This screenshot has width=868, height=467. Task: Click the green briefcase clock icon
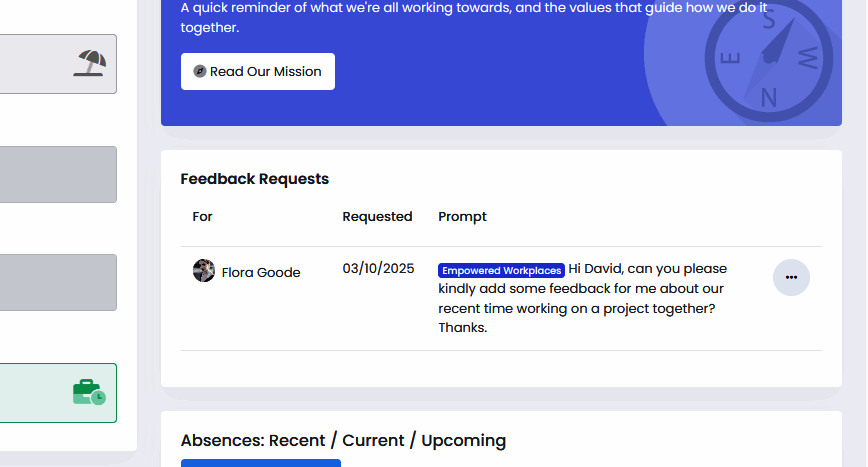click(88, 392)
